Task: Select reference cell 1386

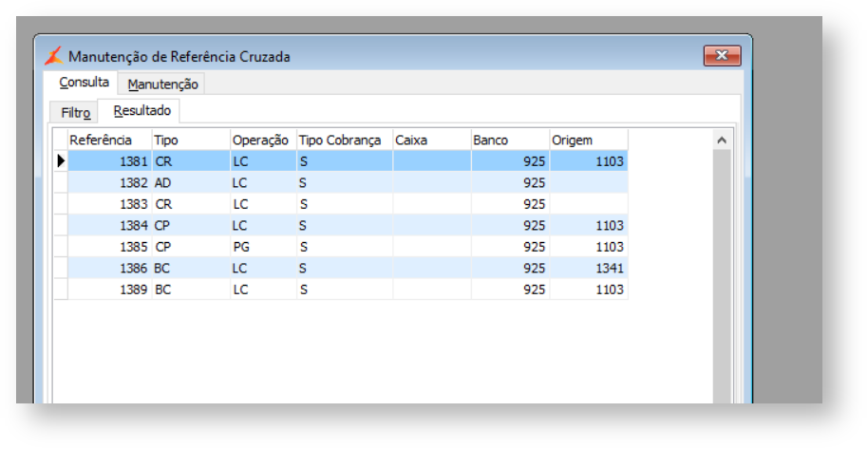Action: (109, 268)
